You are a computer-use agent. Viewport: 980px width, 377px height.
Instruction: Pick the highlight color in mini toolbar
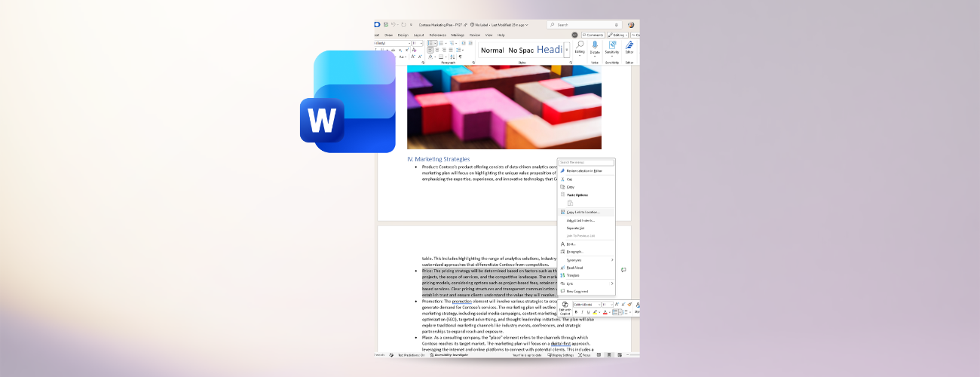594,312
